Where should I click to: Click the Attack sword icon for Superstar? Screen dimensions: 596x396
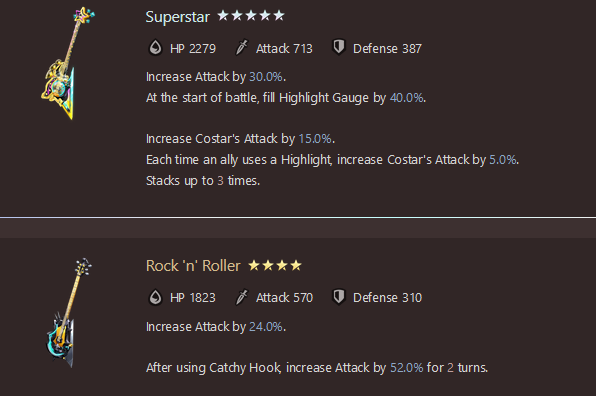(241, 48)
